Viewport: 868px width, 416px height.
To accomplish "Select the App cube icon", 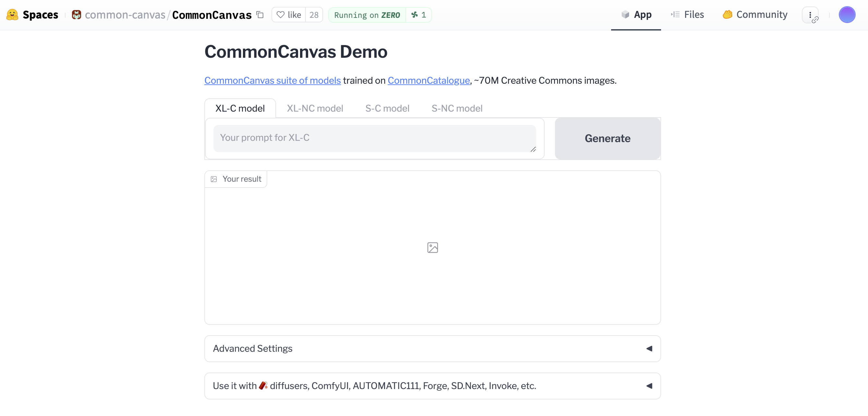I will (x=626, y=15).
